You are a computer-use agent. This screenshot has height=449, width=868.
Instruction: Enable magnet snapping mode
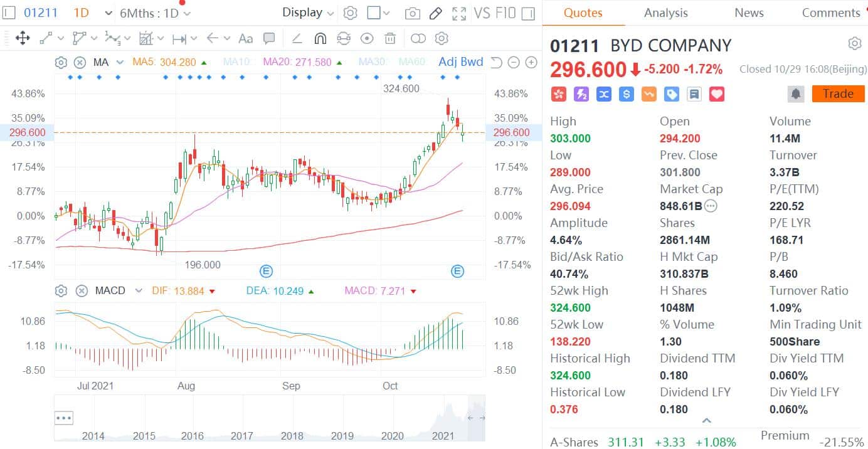tap(320, 38)
